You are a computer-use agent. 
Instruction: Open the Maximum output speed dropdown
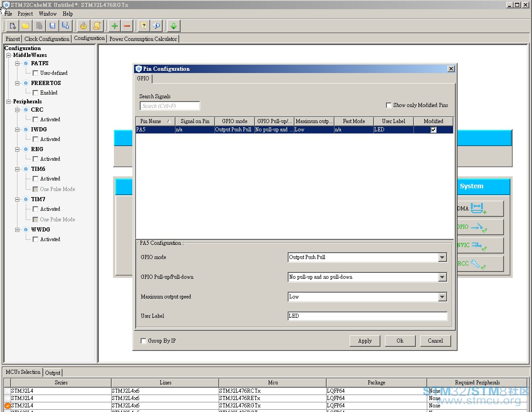click(x=442, y=297)
